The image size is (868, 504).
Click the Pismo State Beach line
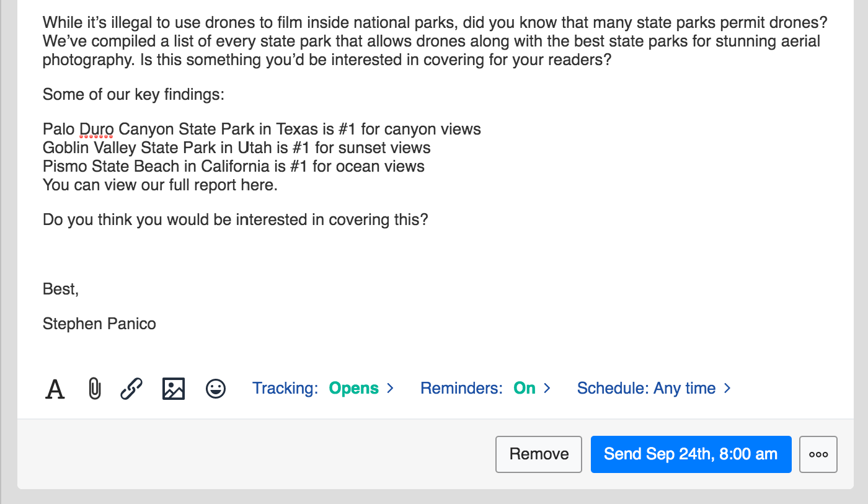point(233,167)
